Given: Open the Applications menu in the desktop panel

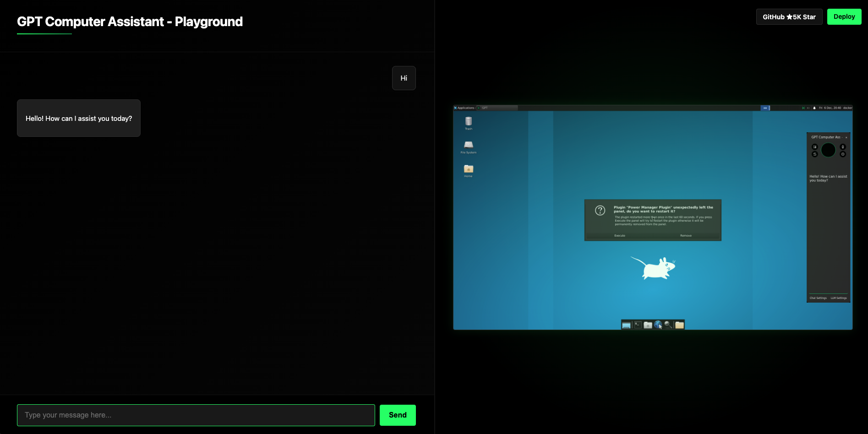Looking at the screenshot, I should click(x=464, y=108).
